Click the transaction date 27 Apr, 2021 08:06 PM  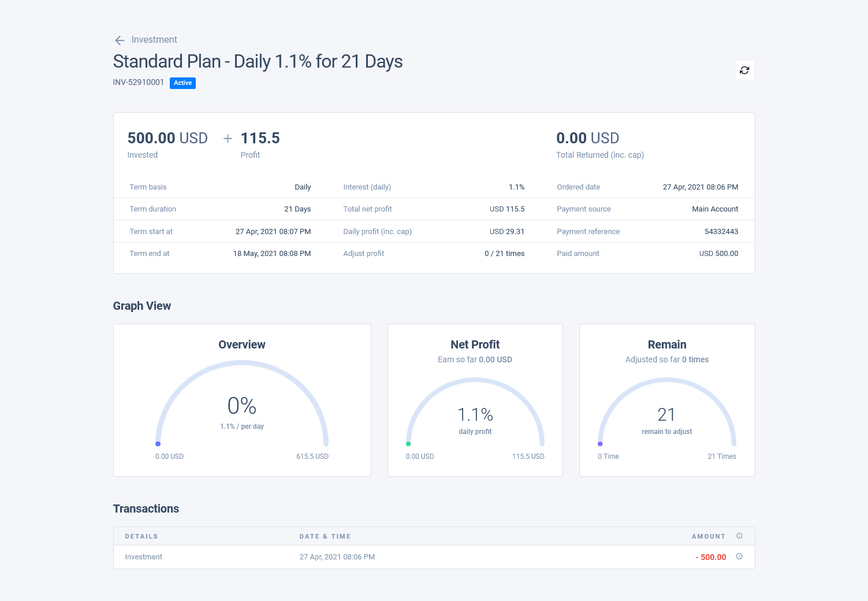[x=337, y=557]
